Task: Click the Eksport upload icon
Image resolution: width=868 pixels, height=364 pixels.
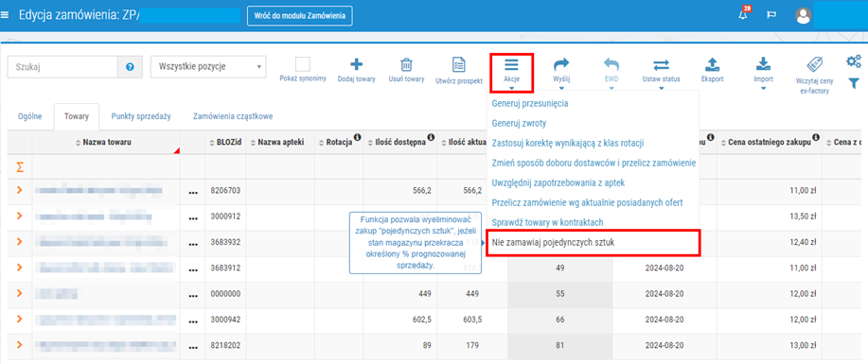Action: pos(712,64)
